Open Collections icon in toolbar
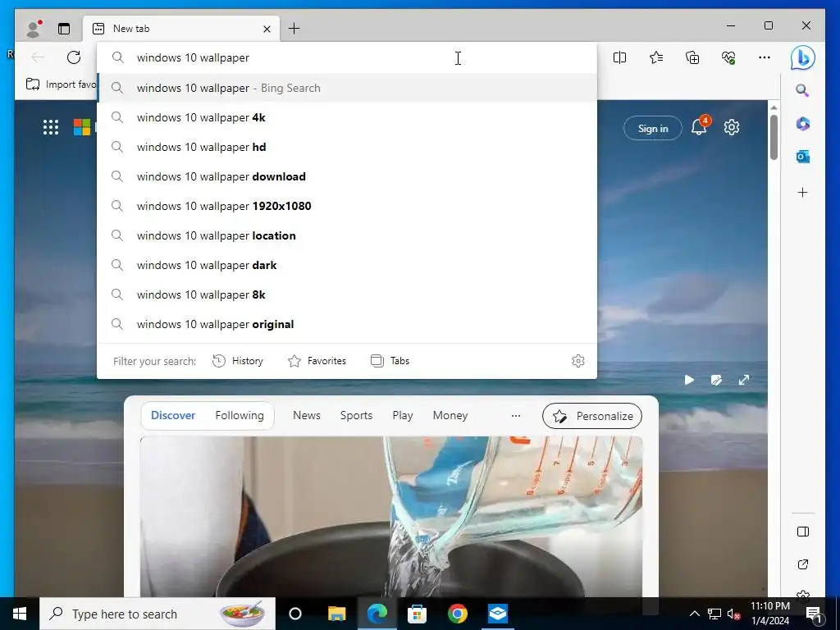The width and height of the screenshot is (840, 630). point(692,57)
